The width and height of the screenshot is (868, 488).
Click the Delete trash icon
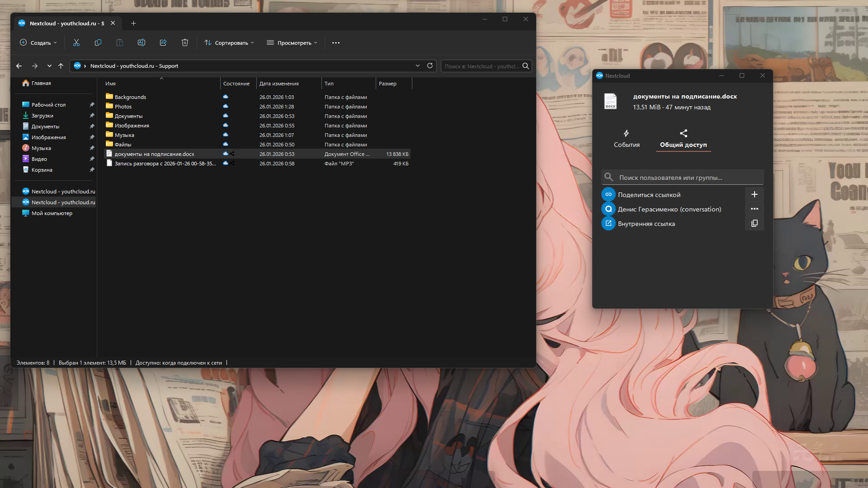[x=185, y=42]
